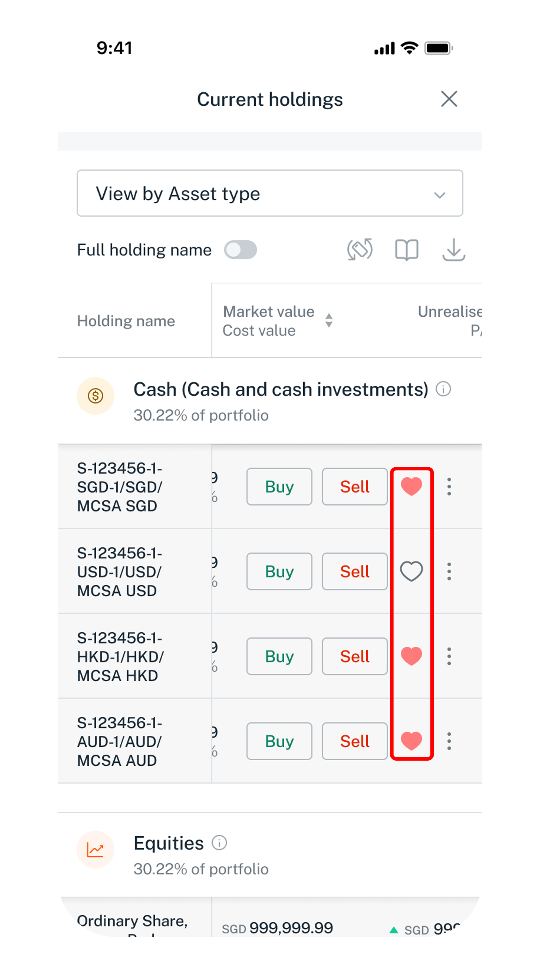Favorite the MCSA USD holding heart

(x=411, y=571)
